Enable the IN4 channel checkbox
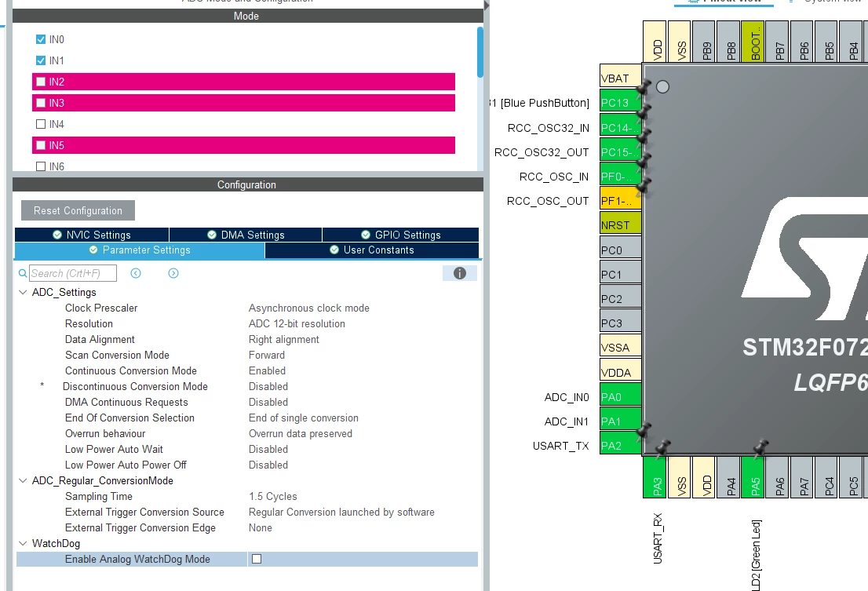This screenshot has height=591, width=868. pos(40,124)
